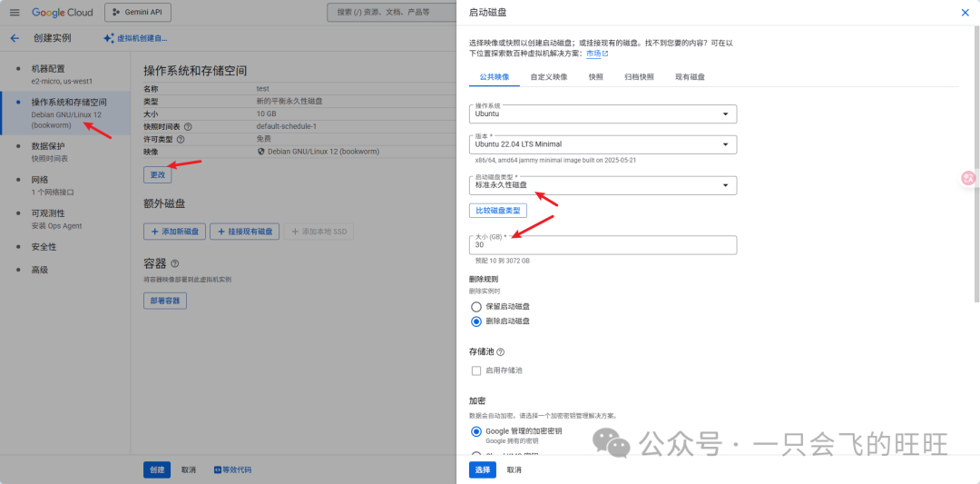The height and width of the screenshot is (484, 980).
Task: Switch to the 快照 tab
Action: (595, 77)
